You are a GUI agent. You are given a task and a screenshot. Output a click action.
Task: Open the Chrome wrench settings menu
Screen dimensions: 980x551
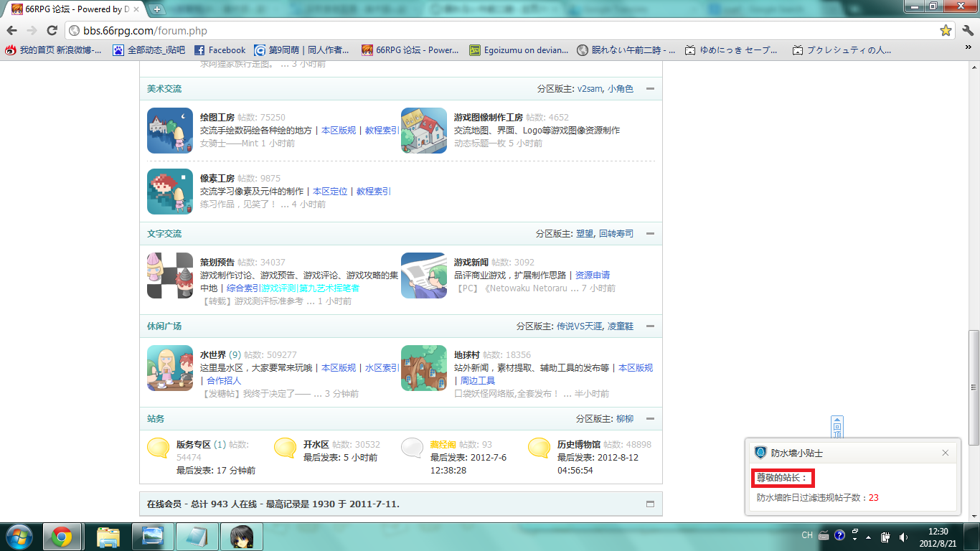(967, 30)
